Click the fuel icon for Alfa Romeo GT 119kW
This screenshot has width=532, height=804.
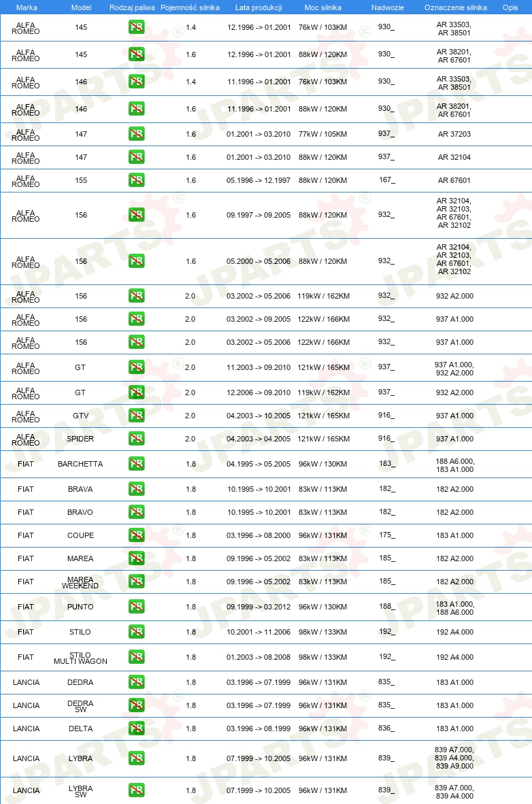tap(137, 392)
